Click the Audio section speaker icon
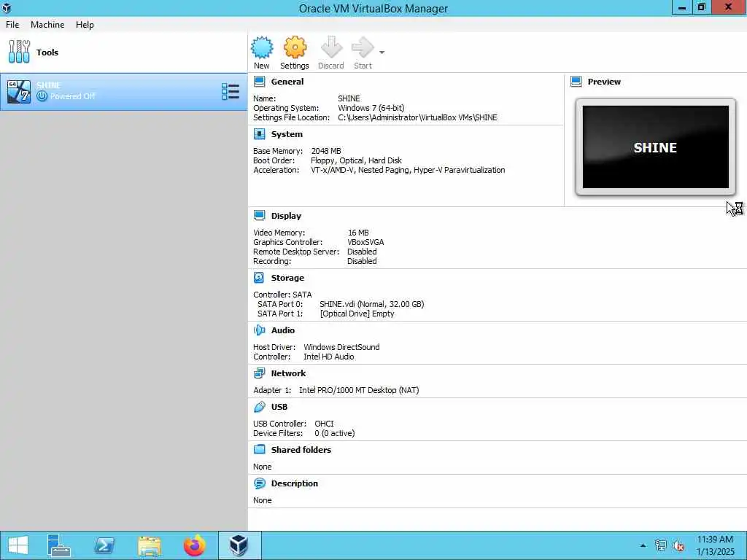Image resolution: width=747 pixels, height=560 pixels. click(259, 330)
